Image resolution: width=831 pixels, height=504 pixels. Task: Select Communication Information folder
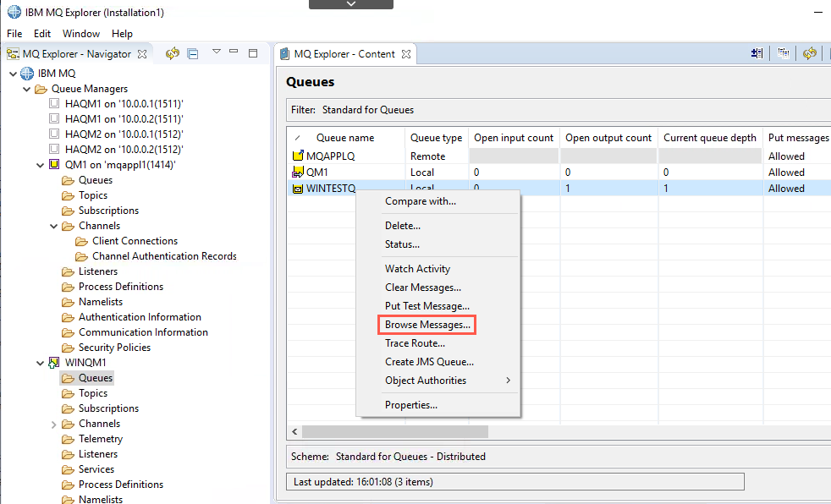(x=143, y=332)
